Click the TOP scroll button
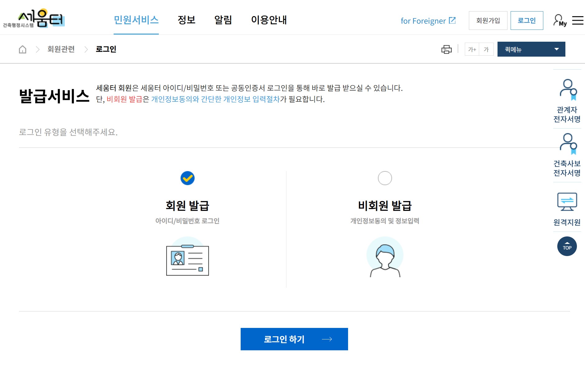The width and height of the screenshot is (585, 392). tap(567, 246)
